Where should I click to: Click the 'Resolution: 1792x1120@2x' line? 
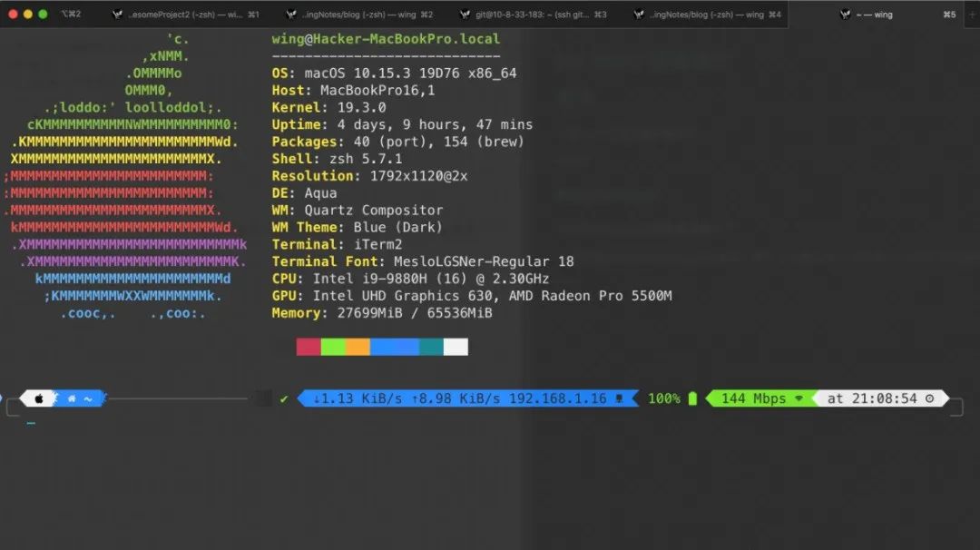369,176
